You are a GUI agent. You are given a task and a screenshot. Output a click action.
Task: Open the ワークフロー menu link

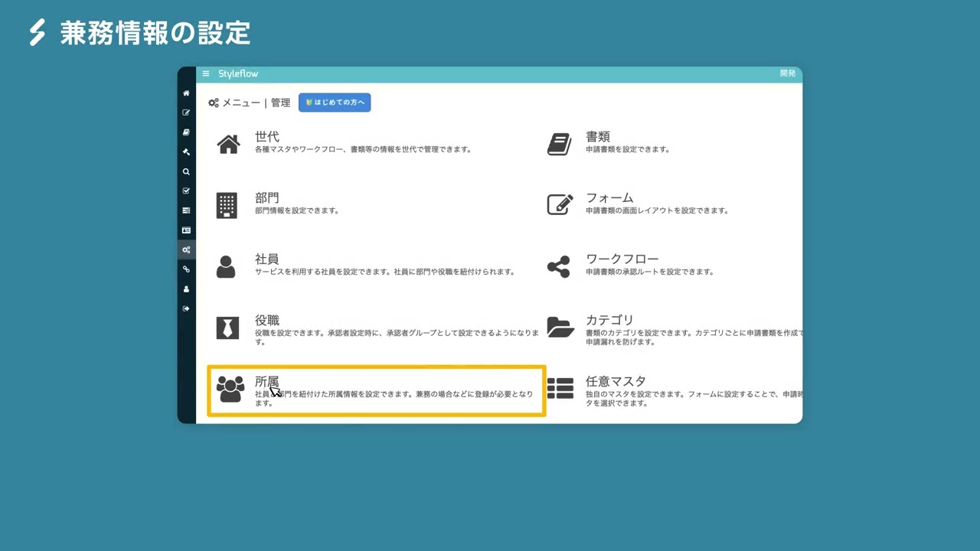point(622,259)
